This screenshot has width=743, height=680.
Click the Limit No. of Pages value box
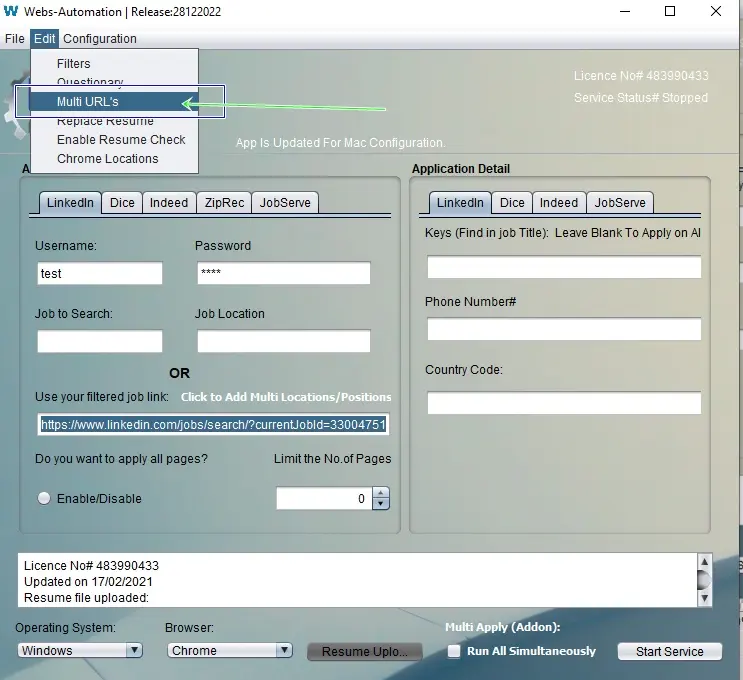tap(324, 499)
